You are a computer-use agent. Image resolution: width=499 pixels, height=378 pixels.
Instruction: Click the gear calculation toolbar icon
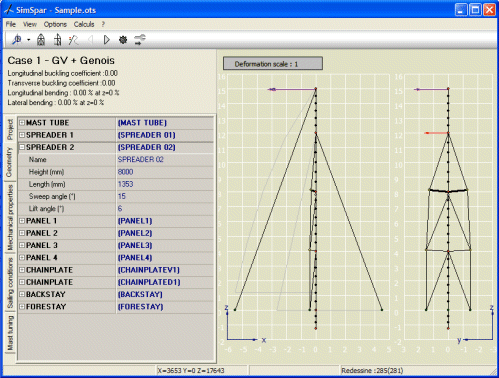coord(123,40)
